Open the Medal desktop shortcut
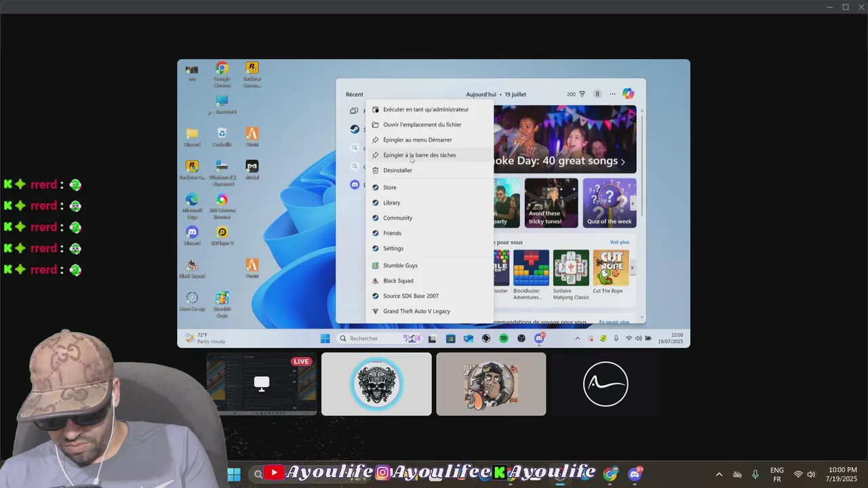The height and width of the screenshot is (488, 868). click(252, 169)
